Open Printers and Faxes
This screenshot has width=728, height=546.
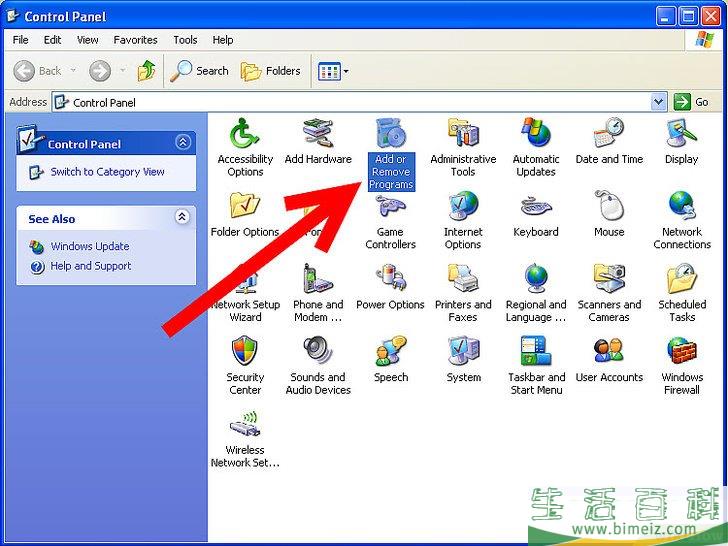click(463, 293)
